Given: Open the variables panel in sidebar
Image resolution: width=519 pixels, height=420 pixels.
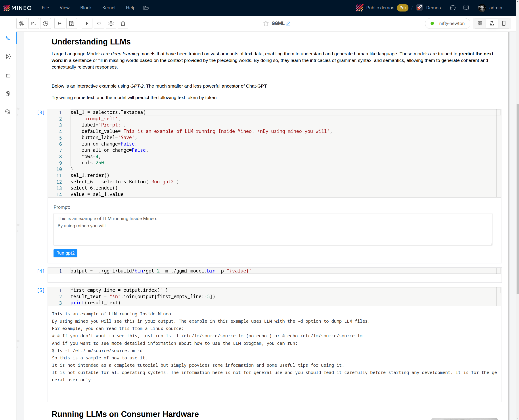Looking at the screenshot, I should click(8, 56).
